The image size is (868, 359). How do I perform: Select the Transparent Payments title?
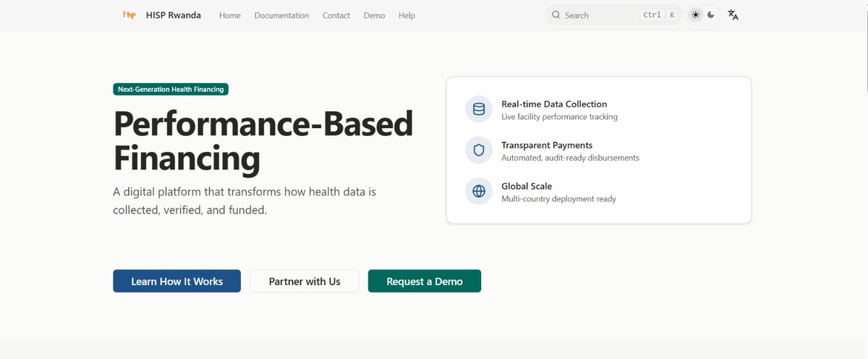click(x=547, y=145)
